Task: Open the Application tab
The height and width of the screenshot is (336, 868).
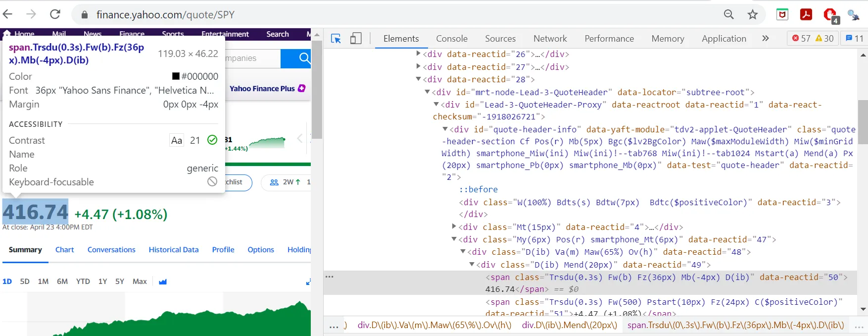Action: pyautogui.click(x=723, y=39)
